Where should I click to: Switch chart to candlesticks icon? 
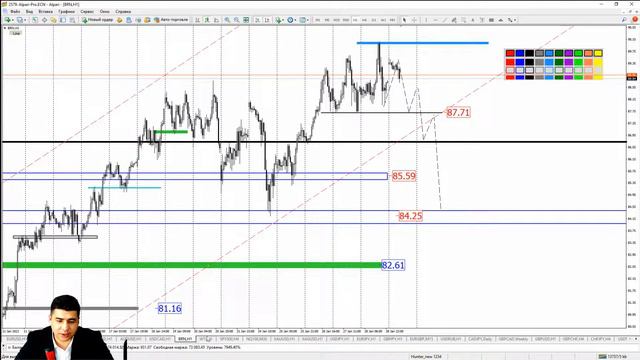tap(207, 20)
